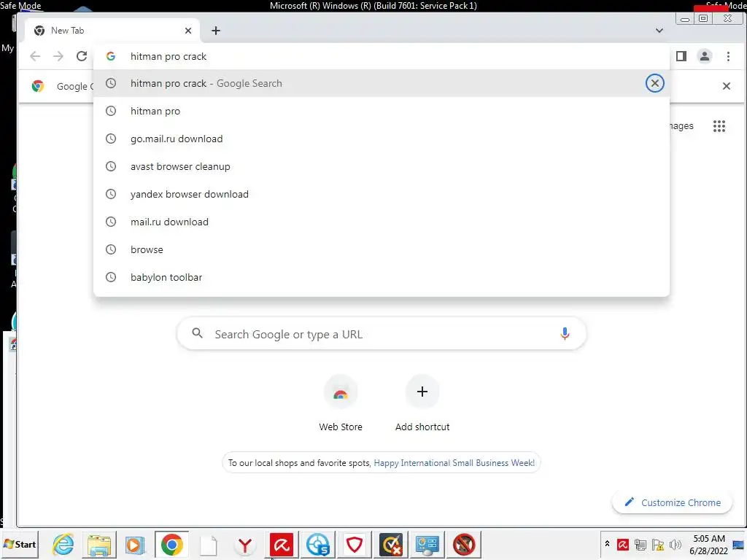Select the New Tab tab
Image resolution: width=747 pixels, height=560 pixels.
pyautogui.click(x=112, y=31)
